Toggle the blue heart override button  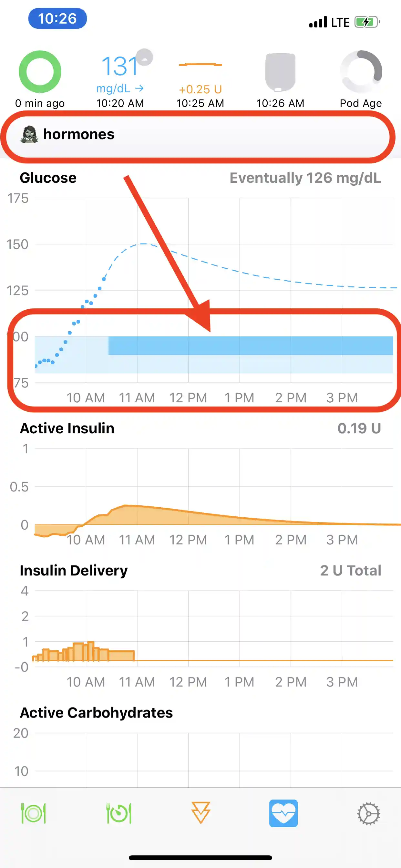pos(283,813)
